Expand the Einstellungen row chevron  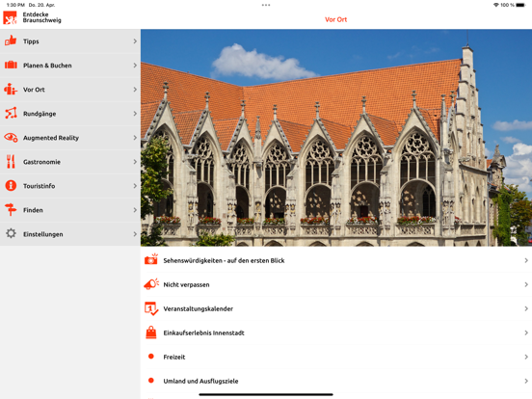135,234
